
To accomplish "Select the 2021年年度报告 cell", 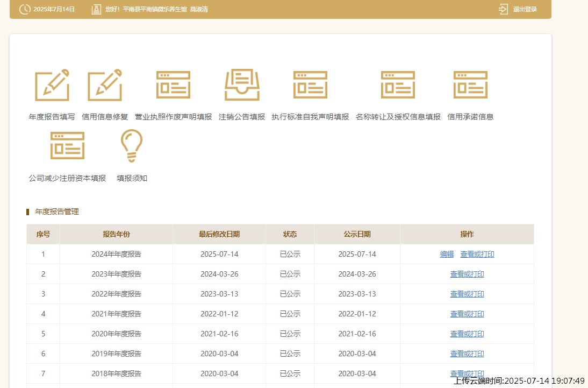I will [x=116, y=314].
